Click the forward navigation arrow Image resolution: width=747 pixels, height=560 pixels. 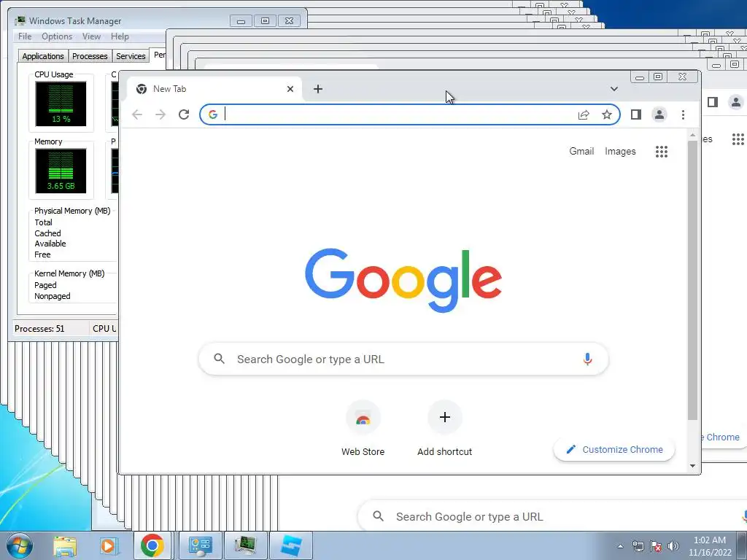[160, 114]
